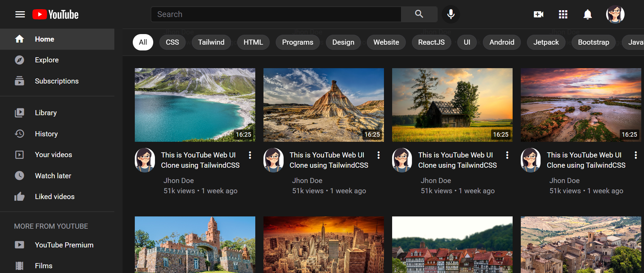The height and width of the screenshot is (273, 644).
Task: Play the red-roofed village video thumbnail
Action: (452, 245)
